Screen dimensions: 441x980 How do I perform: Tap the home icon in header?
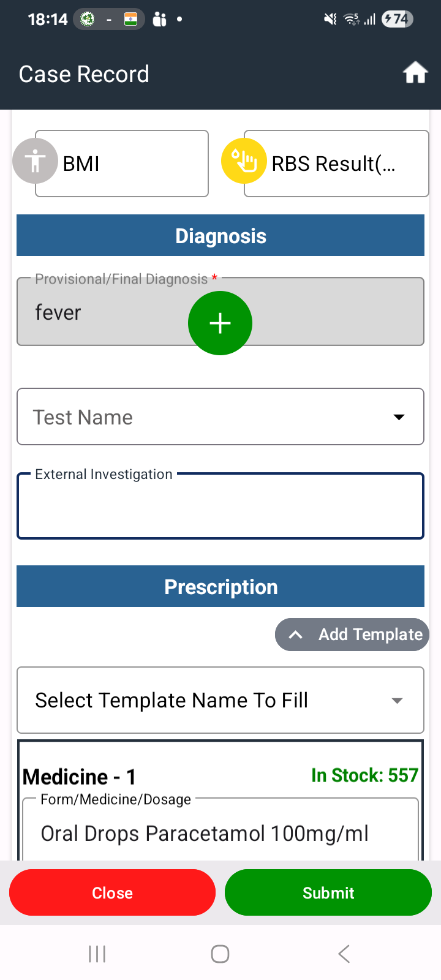[x=415, y=73]
